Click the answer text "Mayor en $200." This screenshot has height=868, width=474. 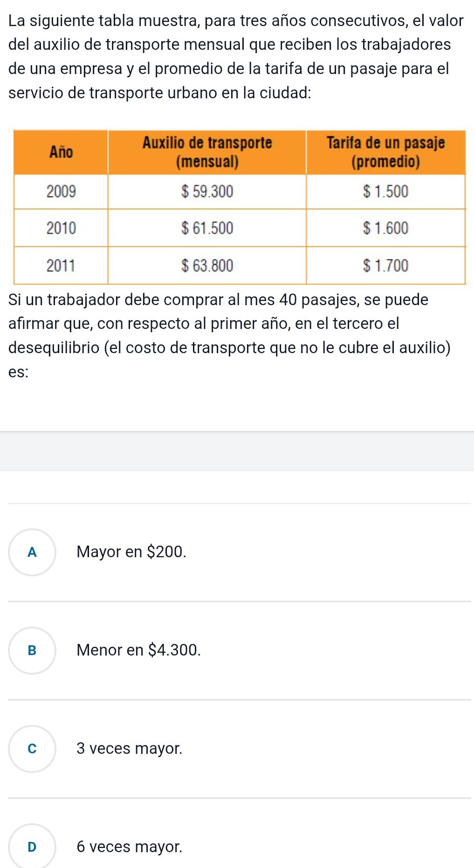131,552
